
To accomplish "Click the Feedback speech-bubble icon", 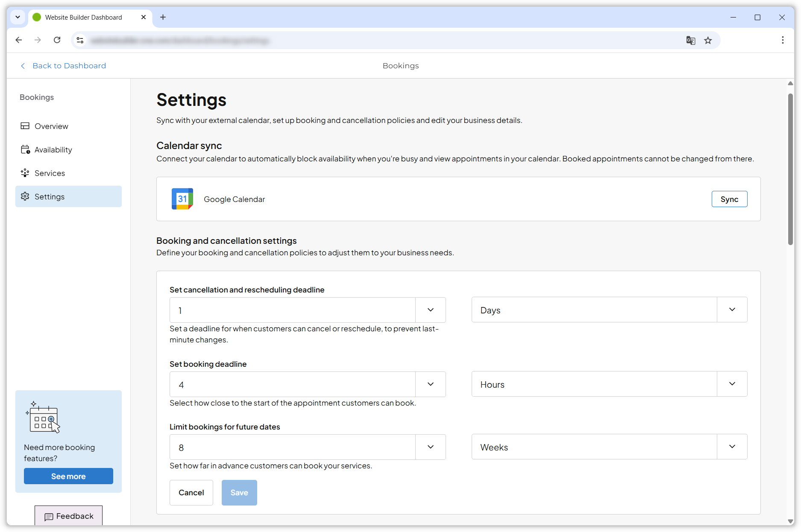I will [50, 516].
